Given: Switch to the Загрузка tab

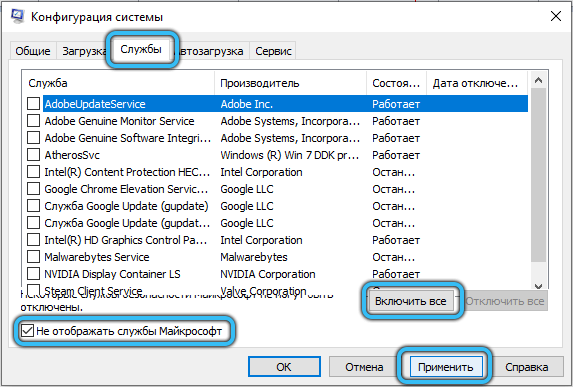Looking at the screenshot, I should point(83,51).
